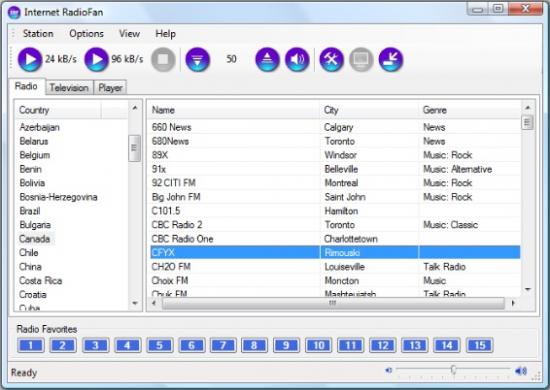
Task: Select Canada in the country list
Action: [x=35, y=239]
